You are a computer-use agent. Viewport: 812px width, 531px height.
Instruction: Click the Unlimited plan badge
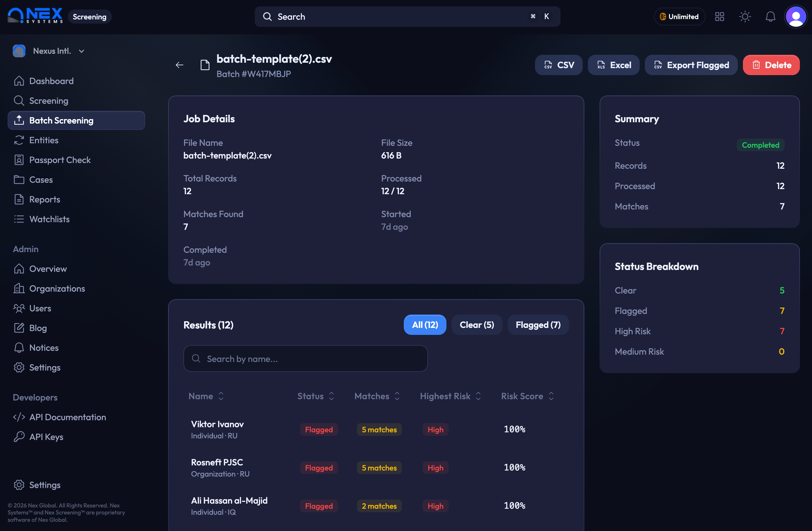(x=679, y=17)
